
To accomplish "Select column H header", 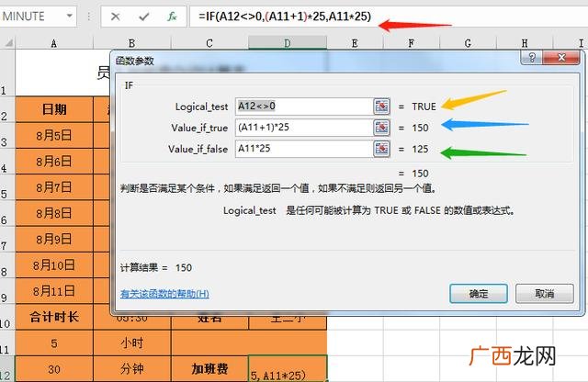I will [525, 43].
